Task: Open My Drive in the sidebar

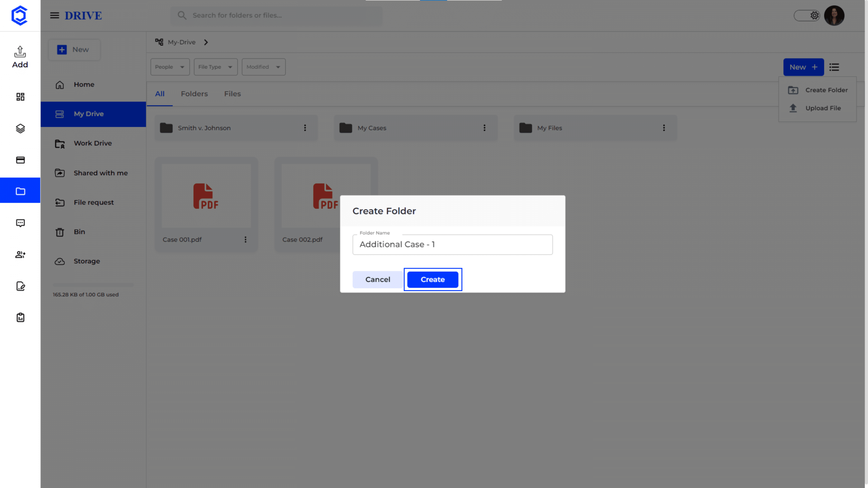Action: coord(93,114)
